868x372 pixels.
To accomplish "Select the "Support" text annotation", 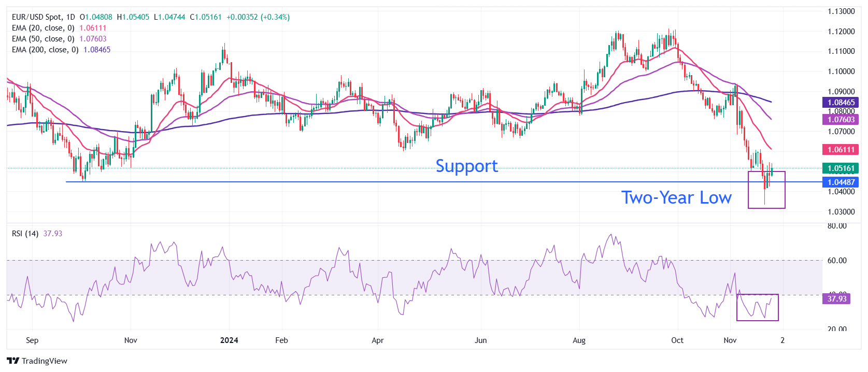I will point(466,166).
